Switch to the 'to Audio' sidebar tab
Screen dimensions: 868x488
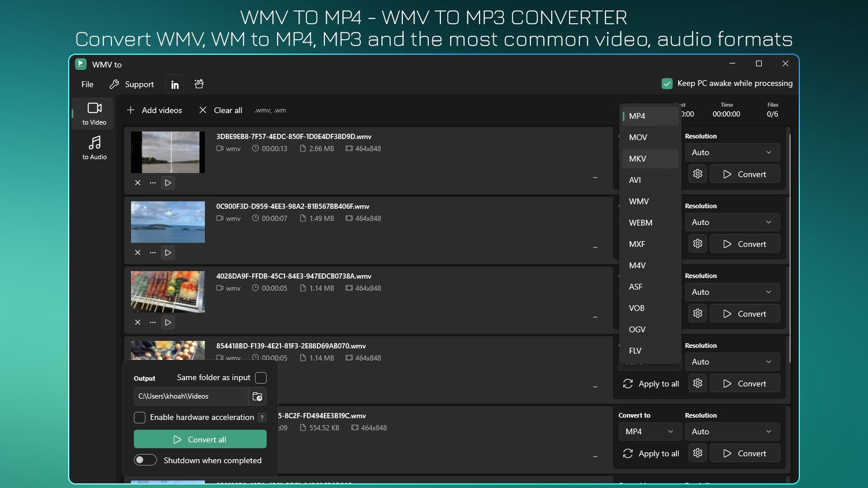94,148
